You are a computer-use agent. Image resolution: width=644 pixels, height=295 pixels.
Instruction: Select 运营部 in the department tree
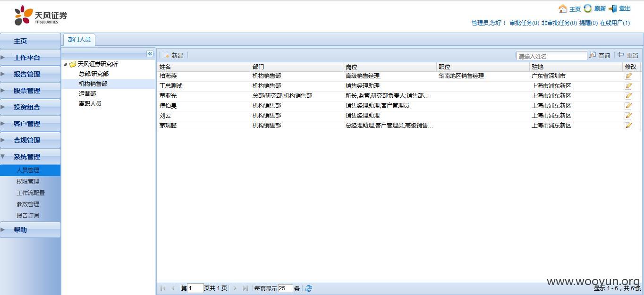(x=87, y=94)
